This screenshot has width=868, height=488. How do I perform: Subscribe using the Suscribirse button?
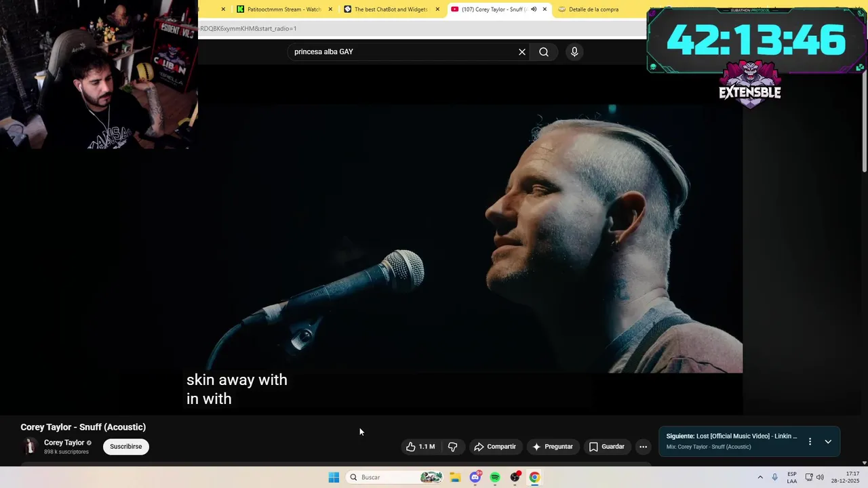[x=126, y=447]
